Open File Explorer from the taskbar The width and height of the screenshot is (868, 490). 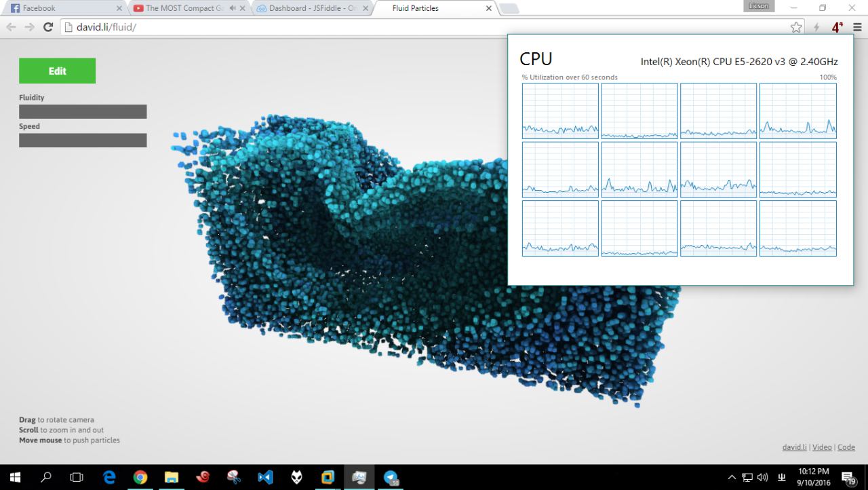pos(171,477)
